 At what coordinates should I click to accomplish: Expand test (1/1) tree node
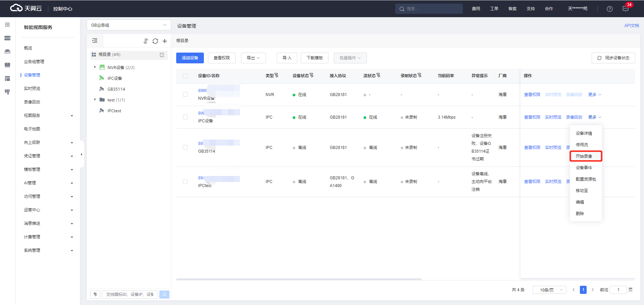point(95,99)
